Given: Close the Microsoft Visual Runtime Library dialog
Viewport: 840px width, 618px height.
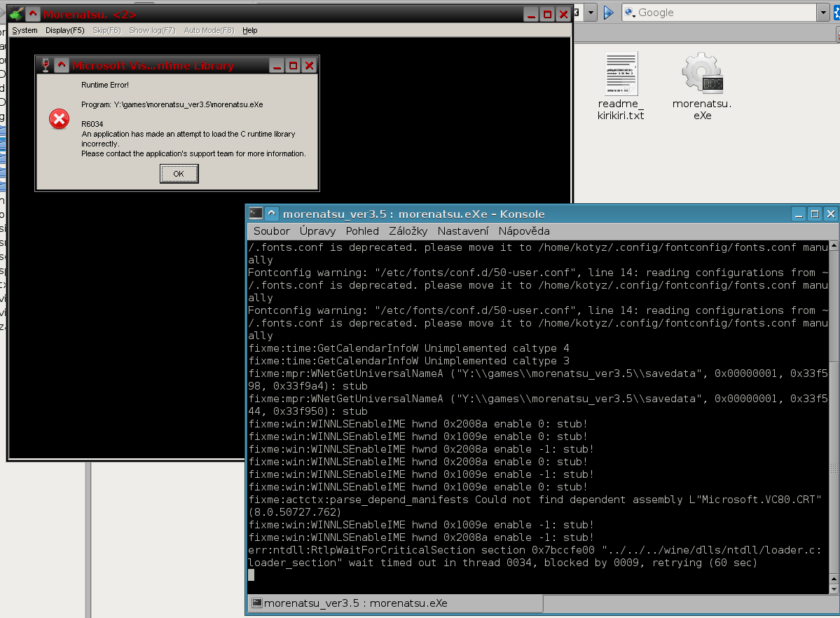Looking at the screenshot, I should click(x=309, y=65).
